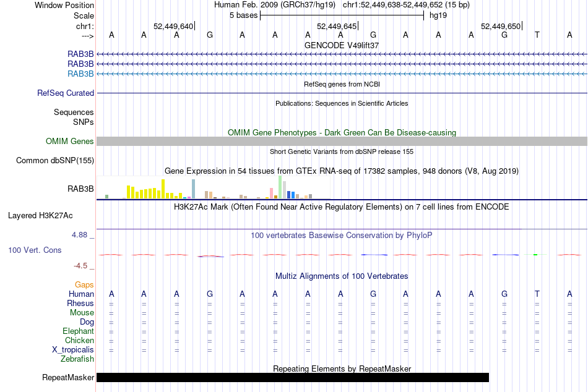Click the RAB3B label beside the GTEx chart
588x392 pixels.
[80, 189]
